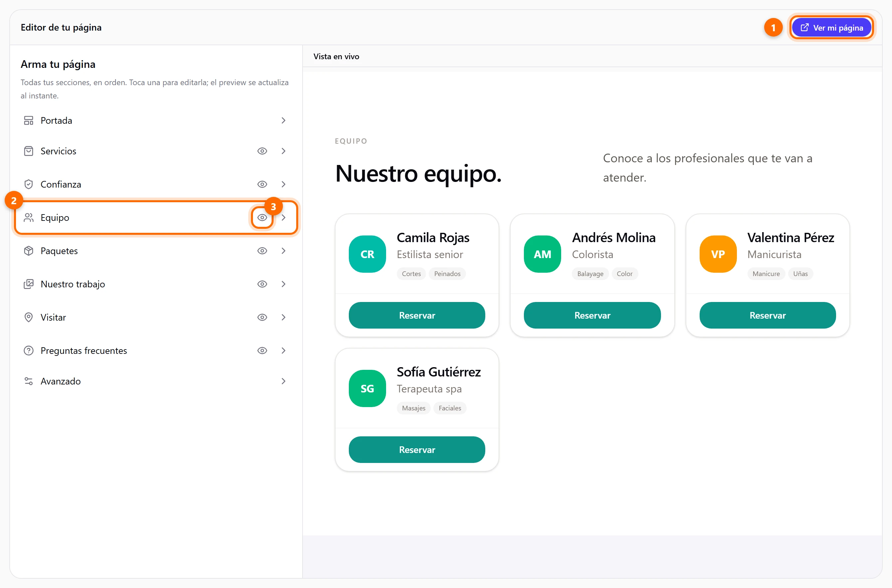
Task: Click the Paquetes box icon
Action: click(29, 251)
